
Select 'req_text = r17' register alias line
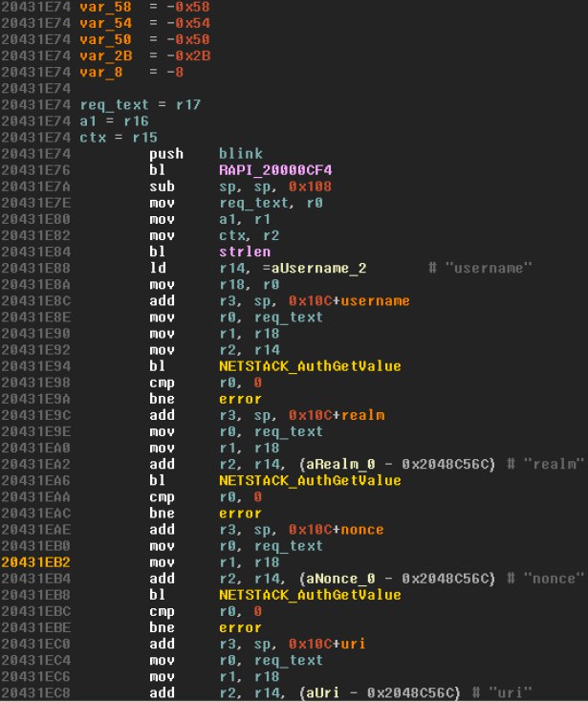coord(140,105)
